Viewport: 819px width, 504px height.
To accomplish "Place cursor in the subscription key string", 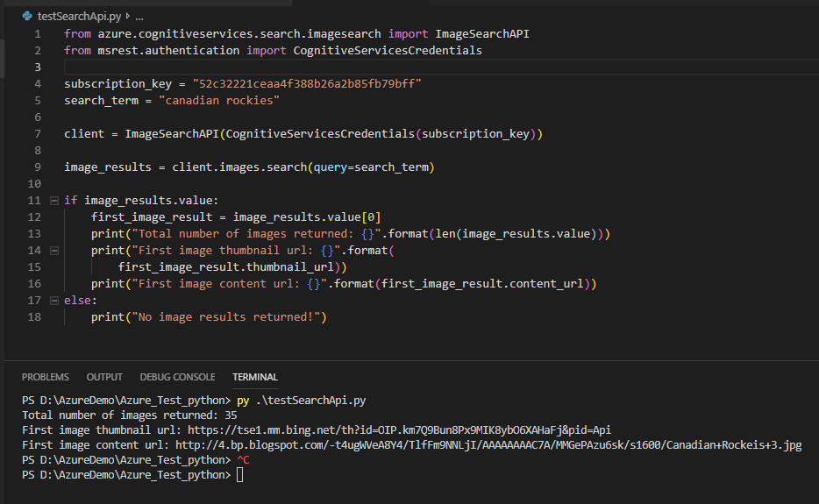I will click(x=307, y=84).
